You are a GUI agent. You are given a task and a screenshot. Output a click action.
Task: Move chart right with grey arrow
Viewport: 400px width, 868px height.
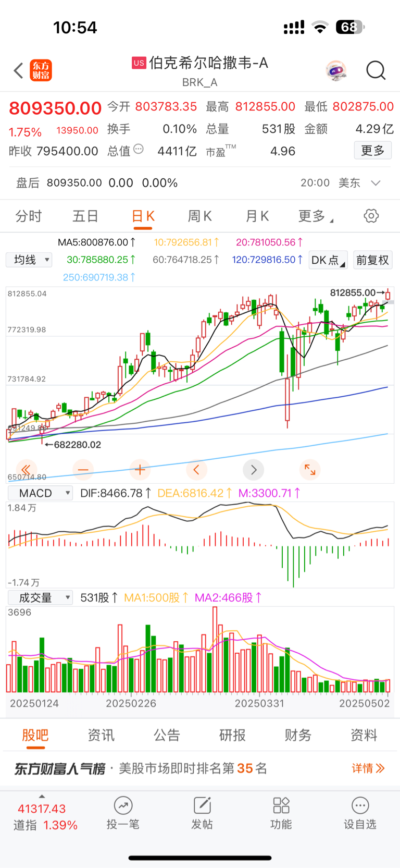(x=254, y=470)
